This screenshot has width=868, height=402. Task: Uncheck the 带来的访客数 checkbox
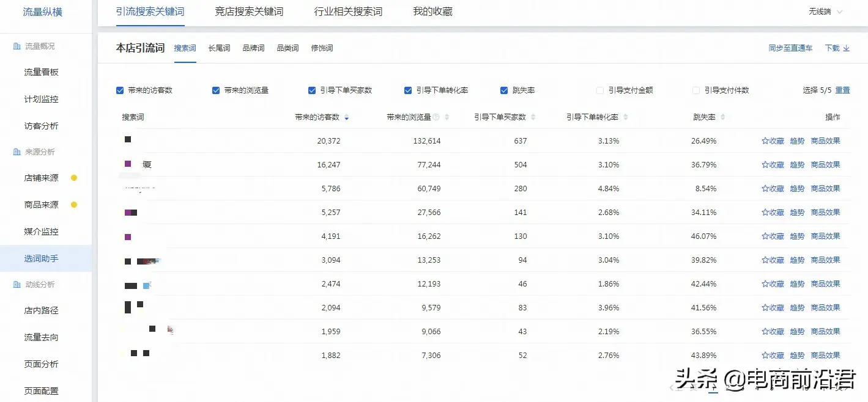coord(120,90)
